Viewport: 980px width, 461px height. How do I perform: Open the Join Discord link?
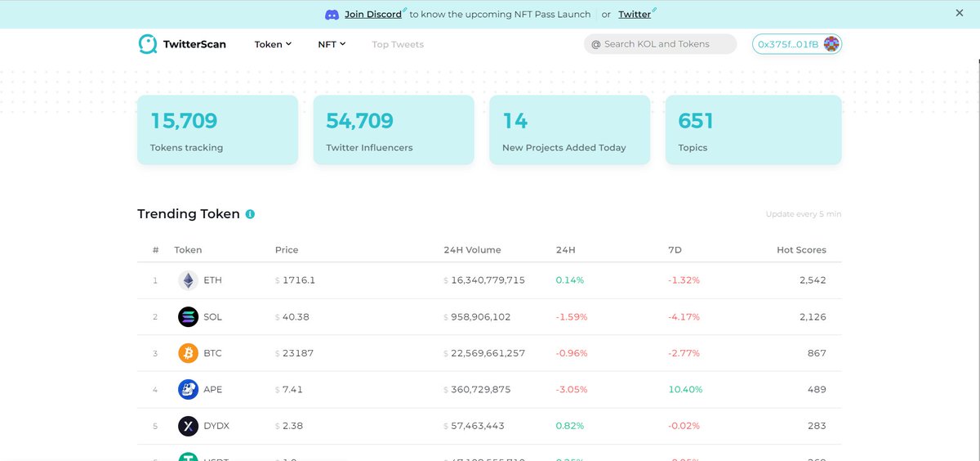point(373,15)
